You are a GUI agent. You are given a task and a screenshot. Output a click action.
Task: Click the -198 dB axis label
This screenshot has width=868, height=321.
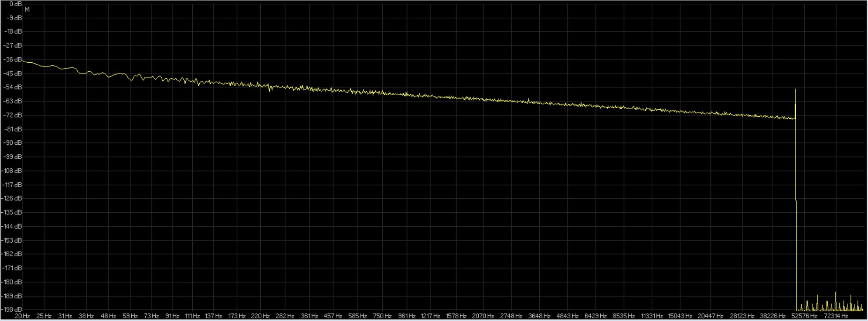click(12, 310)
